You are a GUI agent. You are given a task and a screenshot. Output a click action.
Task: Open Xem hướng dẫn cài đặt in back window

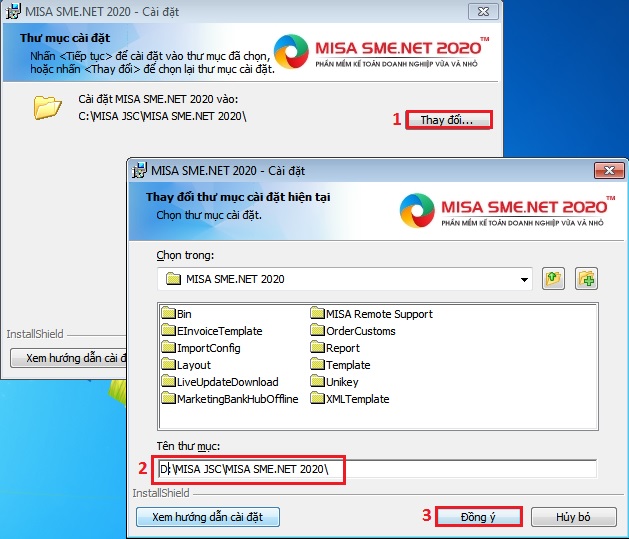68,358
